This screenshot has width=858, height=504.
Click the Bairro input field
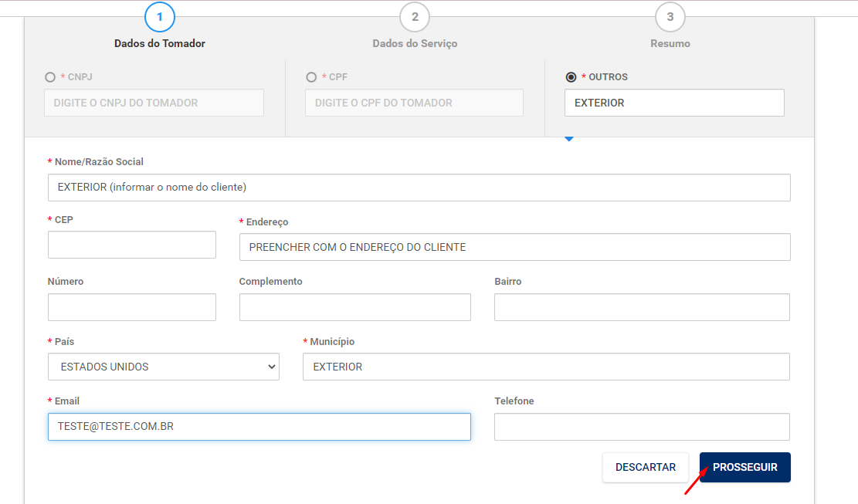click(642, 307)
